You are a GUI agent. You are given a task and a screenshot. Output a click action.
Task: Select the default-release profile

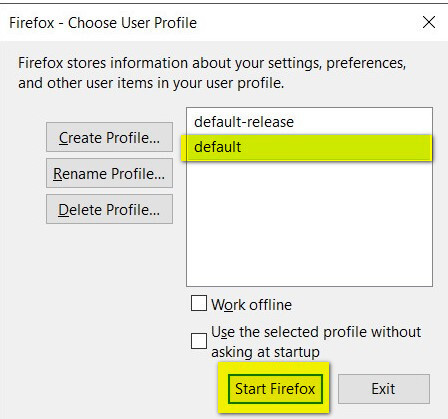(x=309, y=122)
